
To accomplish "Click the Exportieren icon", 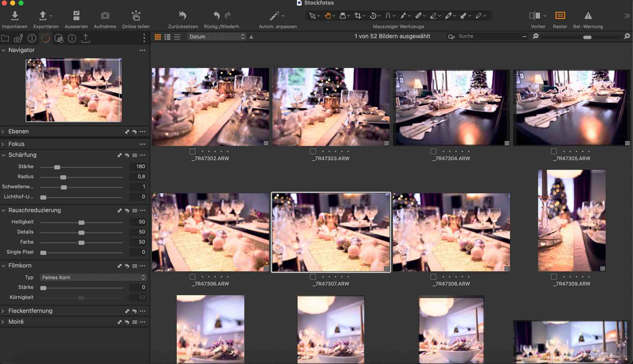I will 43,15.
